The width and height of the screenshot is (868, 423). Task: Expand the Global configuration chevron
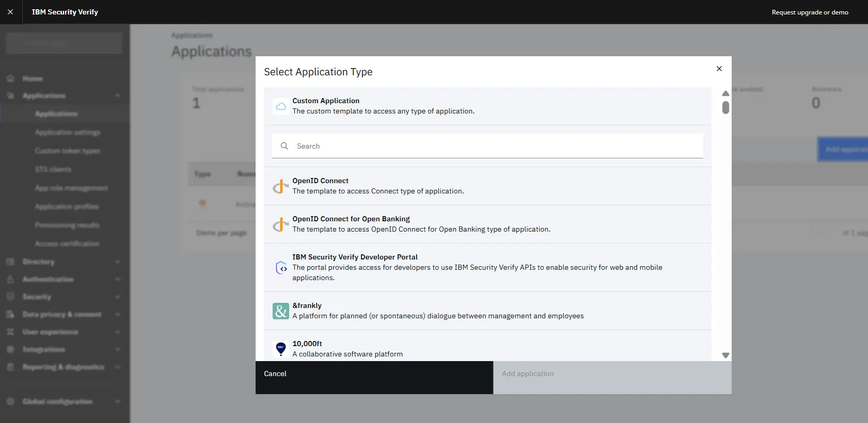(x=118, y=401)
